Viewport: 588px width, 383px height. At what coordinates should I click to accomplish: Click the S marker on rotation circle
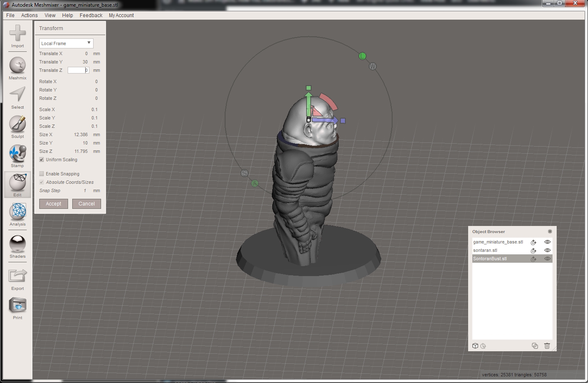point(244,173)
